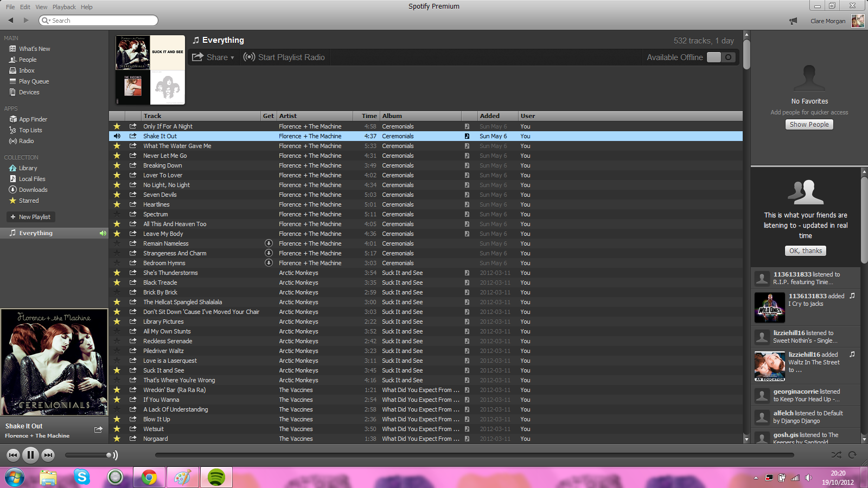Open the Edit menu

[x=25, y=7]
